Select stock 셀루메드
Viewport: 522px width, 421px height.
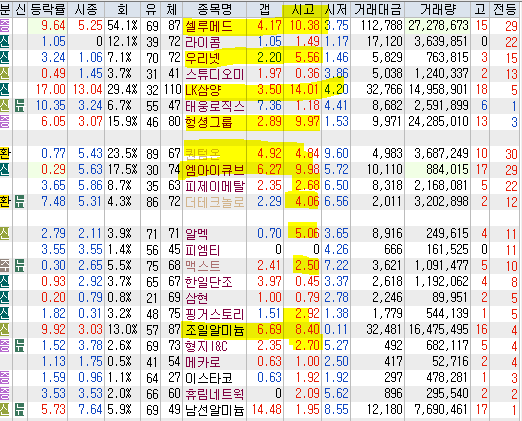pyautogui.click(x=209, y=26)
